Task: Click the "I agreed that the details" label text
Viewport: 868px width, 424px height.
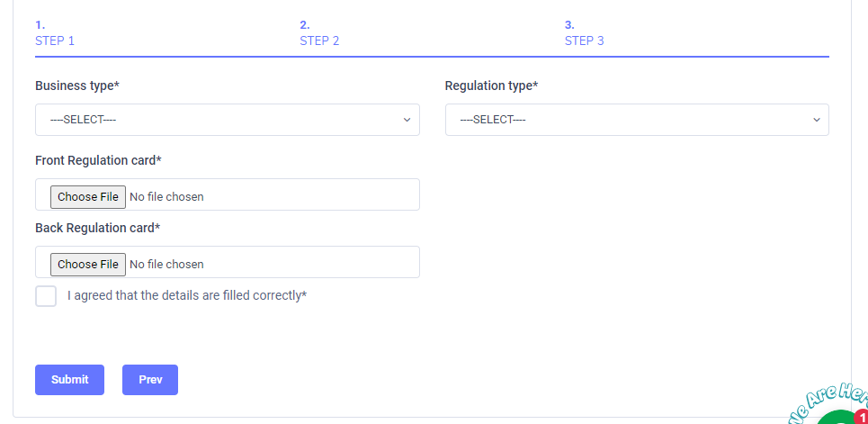Action: (x=187, y=295)
